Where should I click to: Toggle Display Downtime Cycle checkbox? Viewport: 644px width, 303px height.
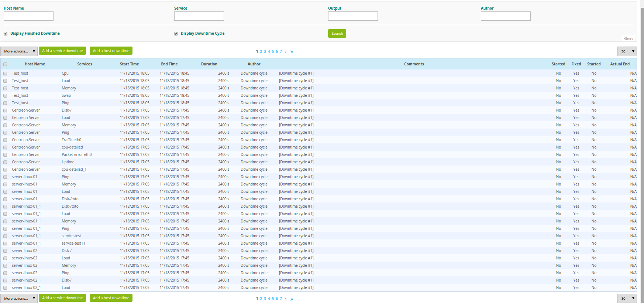tap(176, 34)
